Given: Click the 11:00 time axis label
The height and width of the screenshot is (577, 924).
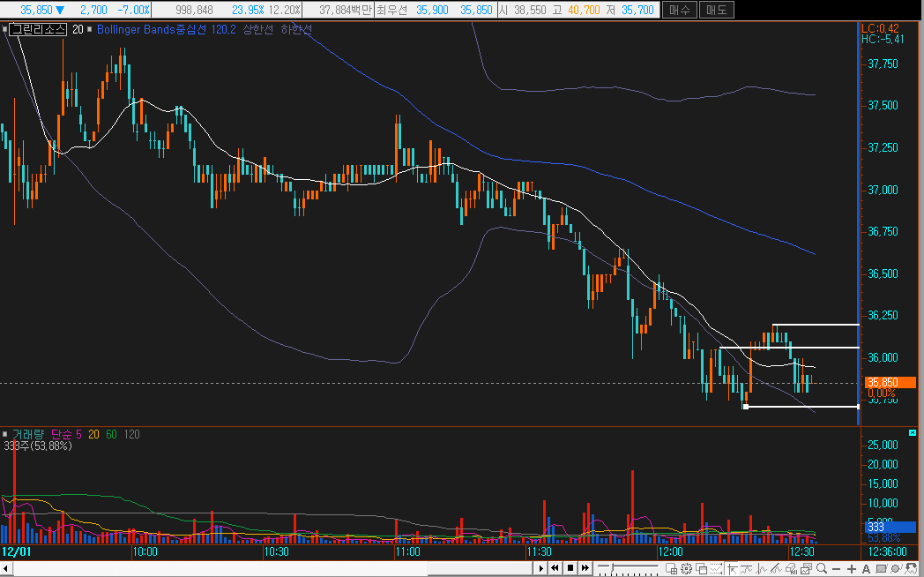Looking at the screenshot, I should tap(408, 552).
